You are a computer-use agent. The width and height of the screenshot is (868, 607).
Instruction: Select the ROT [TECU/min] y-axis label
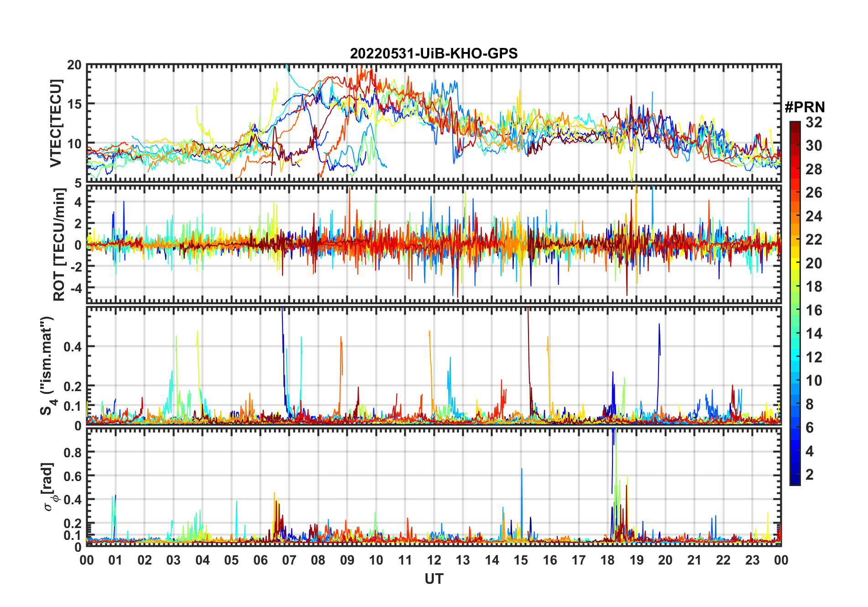(x=59, y=244)
